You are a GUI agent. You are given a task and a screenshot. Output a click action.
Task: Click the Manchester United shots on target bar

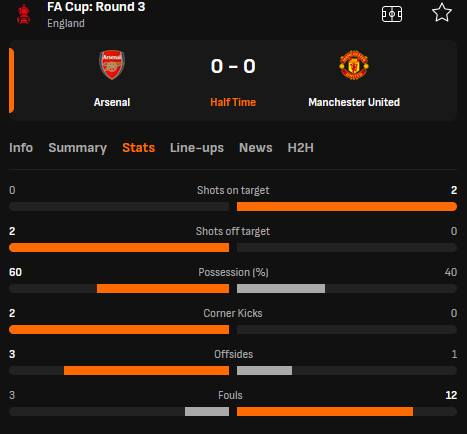347,207
